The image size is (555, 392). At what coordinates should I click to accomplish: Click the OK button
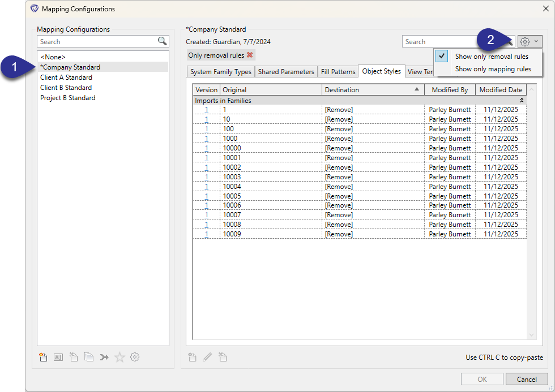482,380
